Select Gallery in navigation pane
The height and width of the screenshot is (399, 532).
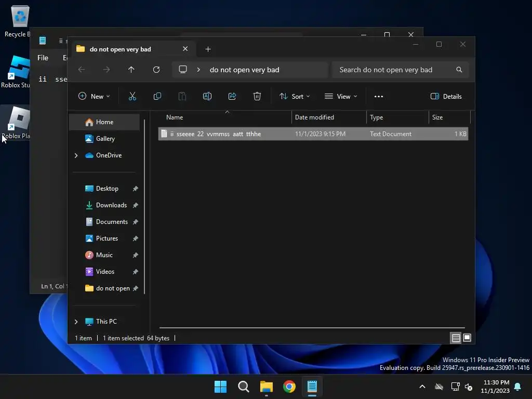tap(104, 138)
